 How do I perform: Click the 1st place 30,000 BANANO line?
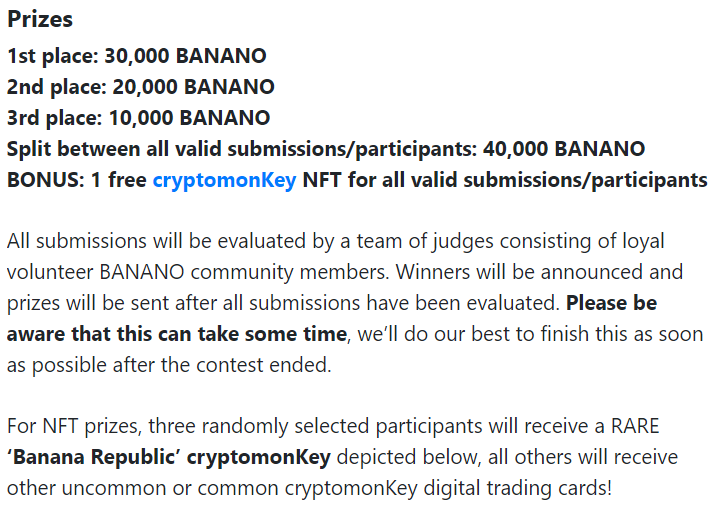click(137, 56)
